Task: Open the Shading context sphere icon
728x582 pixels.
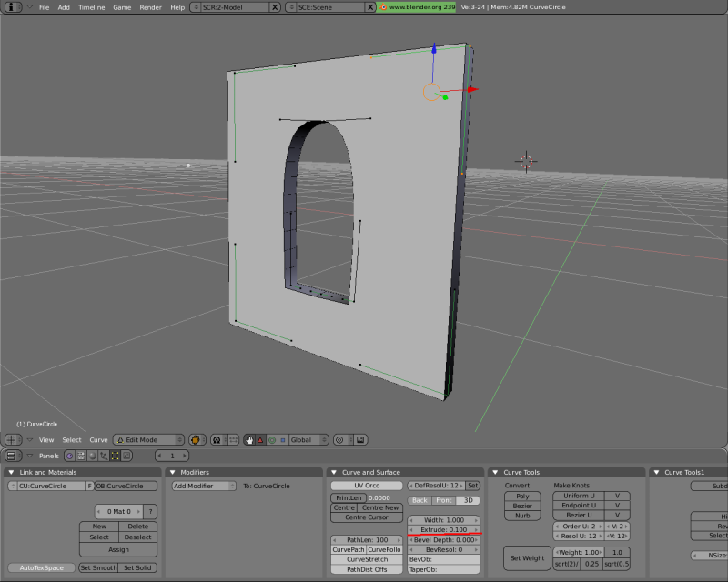Action: (93, 456)
